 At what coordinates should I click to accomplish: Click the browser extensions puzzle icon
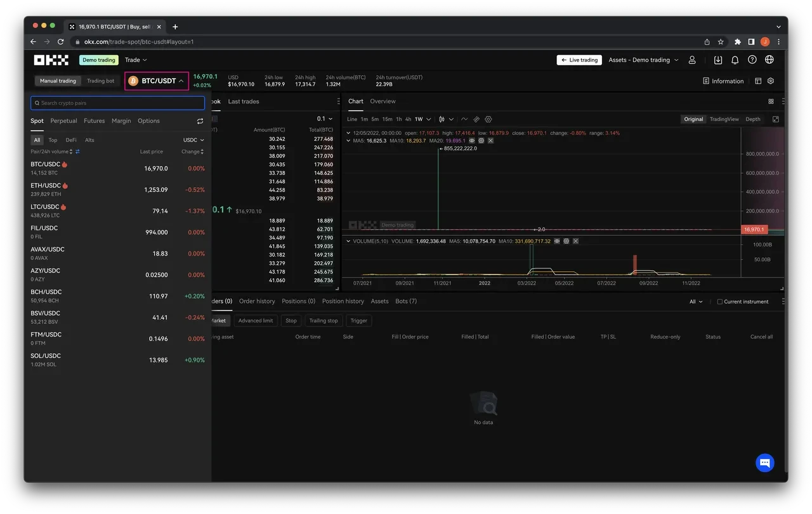point(737,42)
